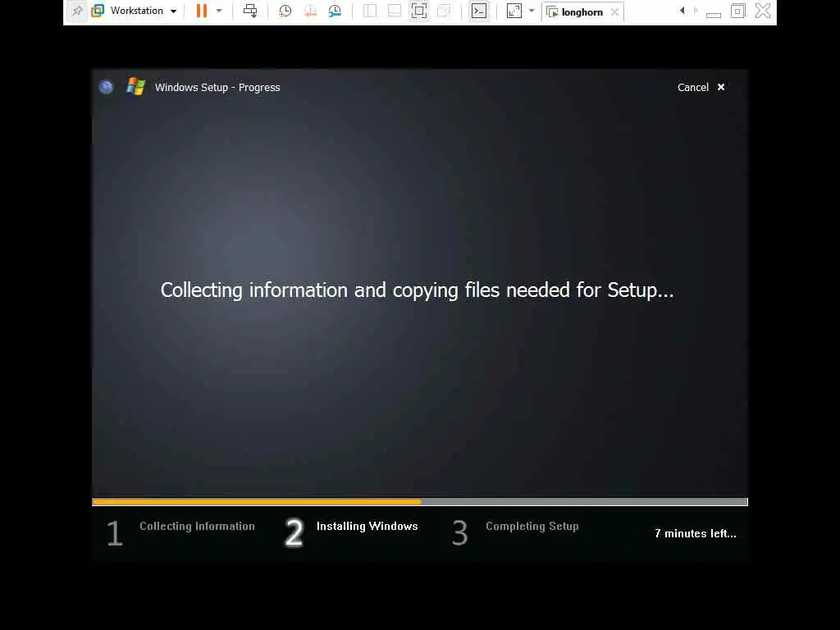Go to the previous tab arrow

coord(682,10)
